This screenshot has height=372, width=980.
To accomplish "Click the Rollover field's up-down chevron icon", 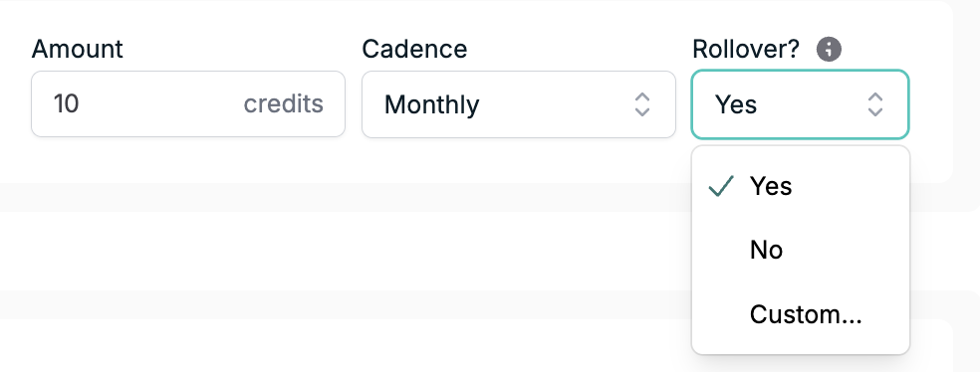I will (875, 104).
